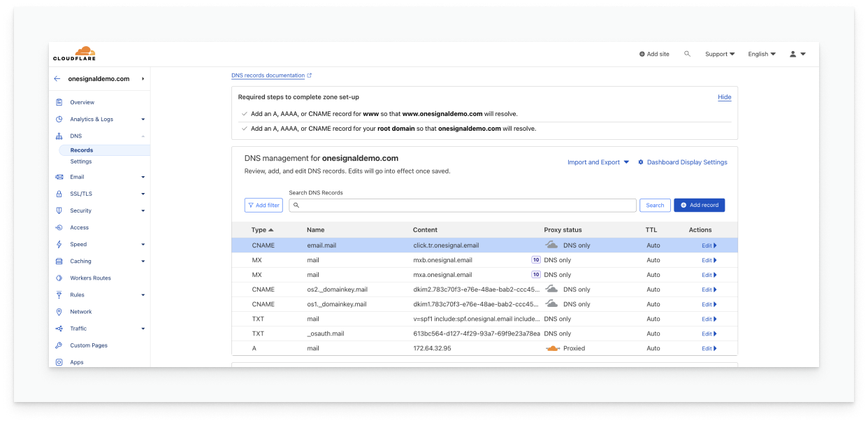This screenshot has height=423, width=868.
Task: Click the user account avatar icon
Action: pos(793,54)
